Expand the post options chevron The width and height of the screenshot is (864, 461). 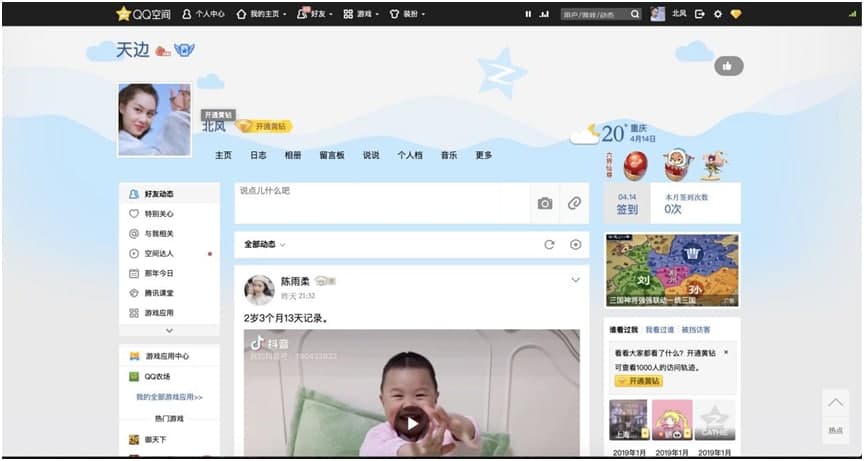click(575, 280)
